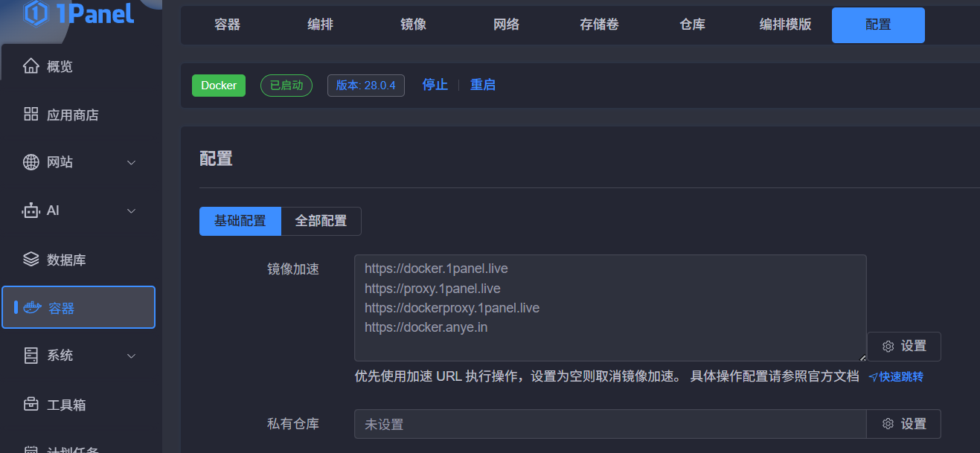Expand the 系统 sidebar menu chevron

pos(132,356)
